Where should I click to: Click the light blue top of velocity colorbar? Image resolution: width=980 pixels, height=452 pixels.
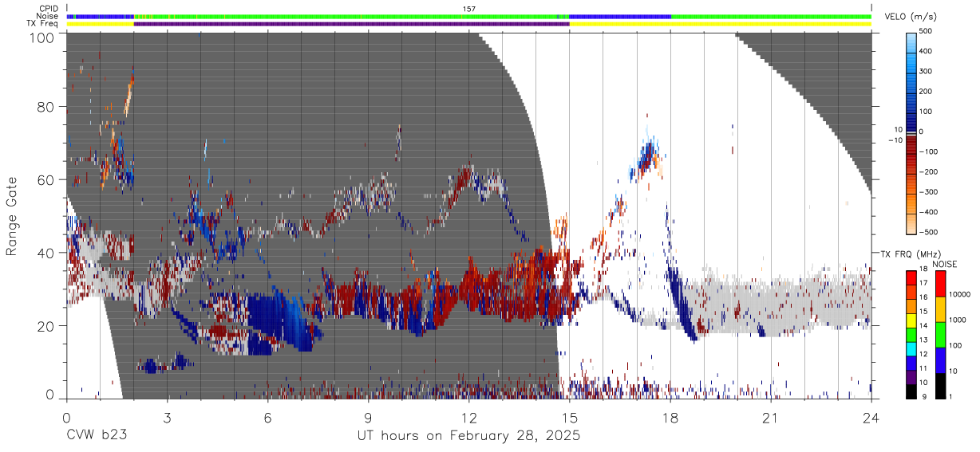point(911,44)
